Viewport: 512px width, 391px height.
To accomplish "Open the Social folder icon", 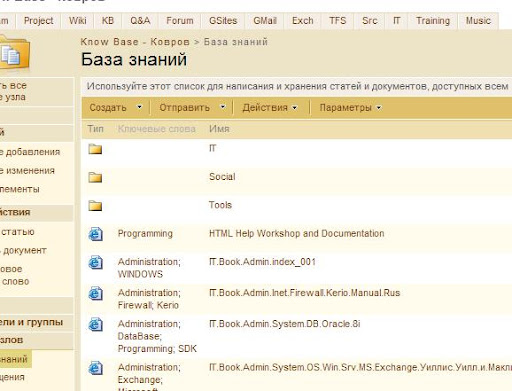I will click(95, 177).
